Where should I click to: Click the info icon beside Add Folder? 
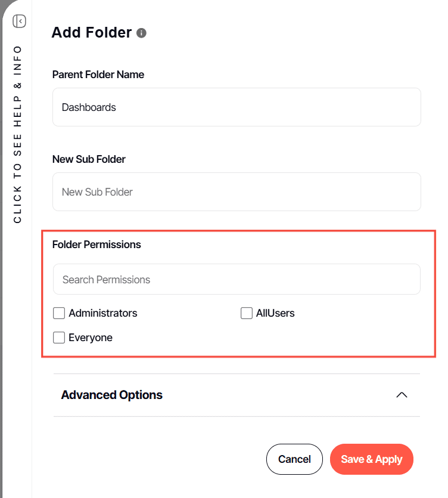pos(141,33)
